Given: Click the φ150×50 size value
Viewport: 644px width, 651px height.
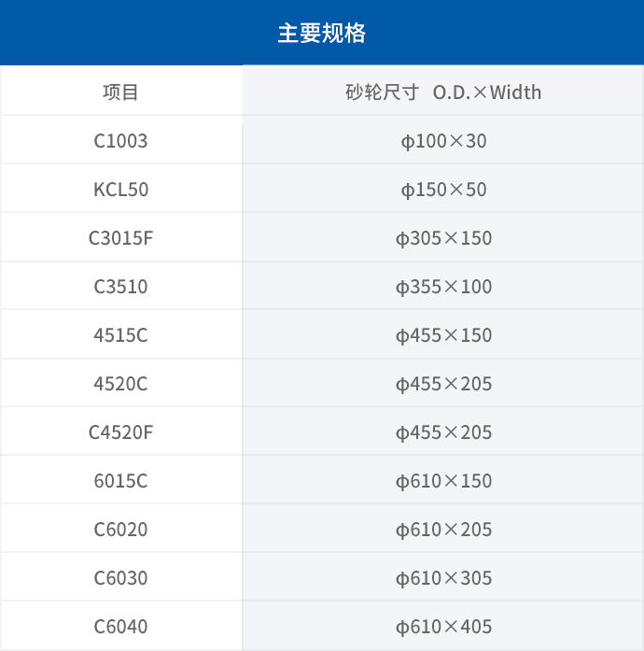Looking at the screenshot, I should (x=443, y=191).
